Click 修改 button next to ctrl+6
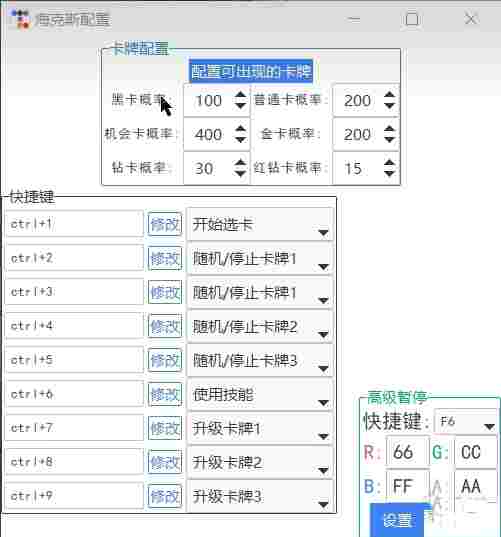501x537 pixels. (x=165, y=395)
